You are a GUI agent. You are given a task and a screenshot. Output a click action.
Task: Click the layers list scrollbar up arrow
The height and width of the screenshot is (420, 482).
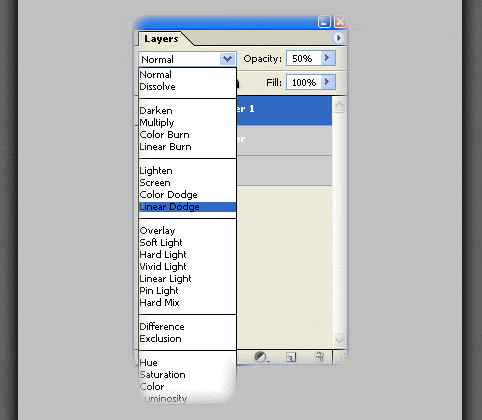pos(339,105)
